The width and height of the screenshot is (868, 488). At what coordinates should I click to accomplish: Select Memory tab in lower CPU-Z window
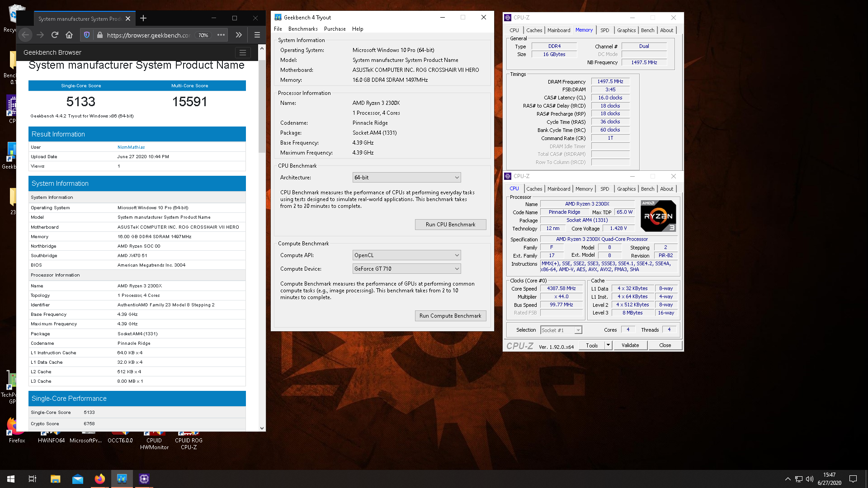(584, 189)
